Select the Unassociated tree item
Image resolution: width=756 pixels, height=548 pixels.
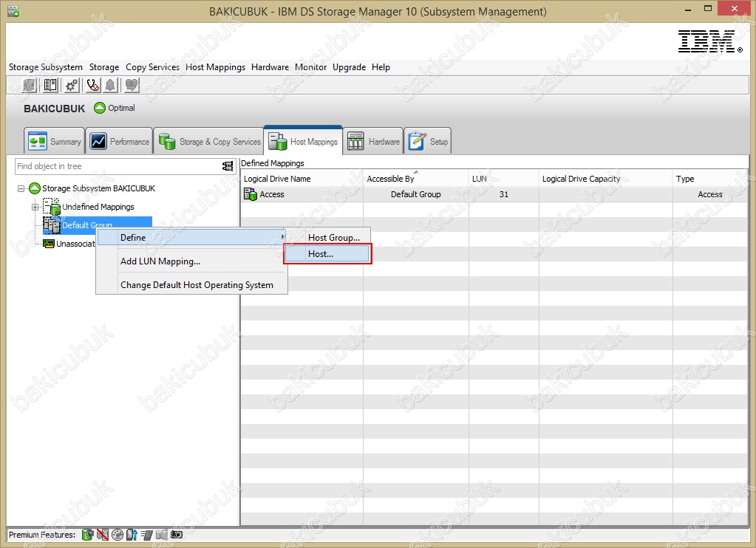point(75,244)
